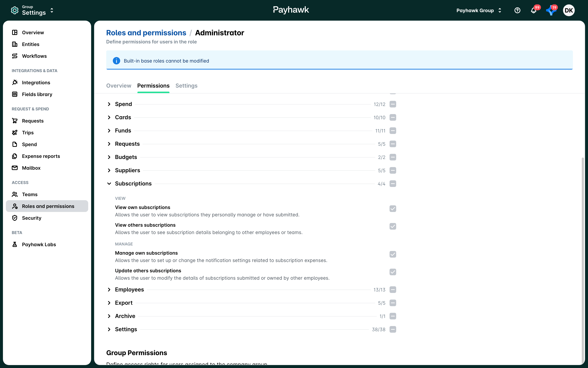Expand the Spend permissions section

pyautogui.click(x=109, y=104)
